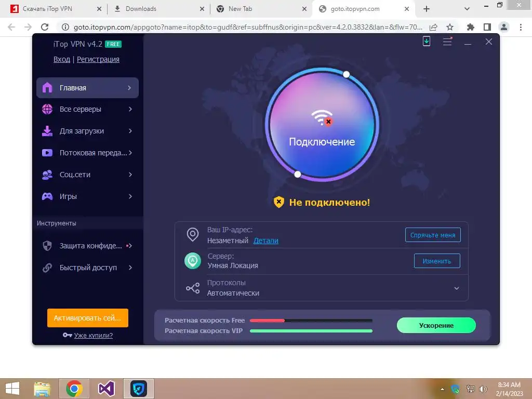Expand the Для загрузки chevron
Viewport: 532px width, 399px height.
(130, 131)
